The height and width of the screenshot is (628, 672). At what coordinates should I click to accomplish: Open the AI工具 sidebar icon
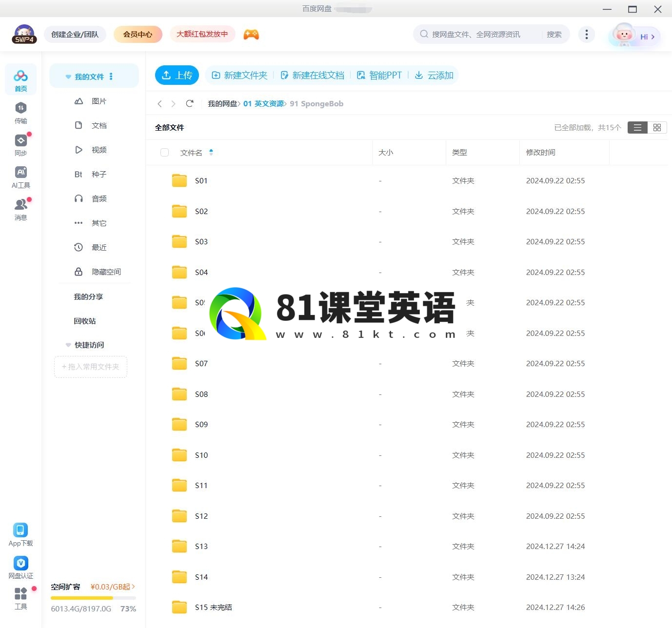tap(20, 177)
